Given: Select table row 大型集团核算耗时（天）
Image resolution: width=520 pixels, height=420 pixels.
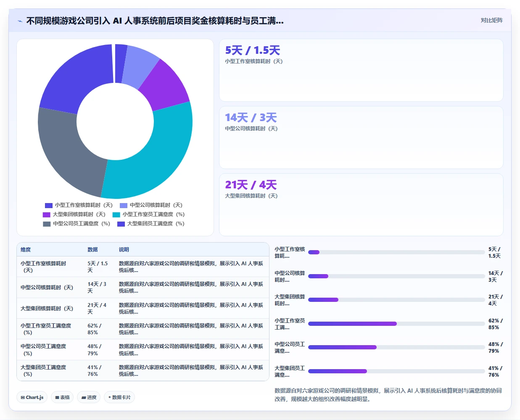Looking at the screenshot, I should [x=143, y=309].
